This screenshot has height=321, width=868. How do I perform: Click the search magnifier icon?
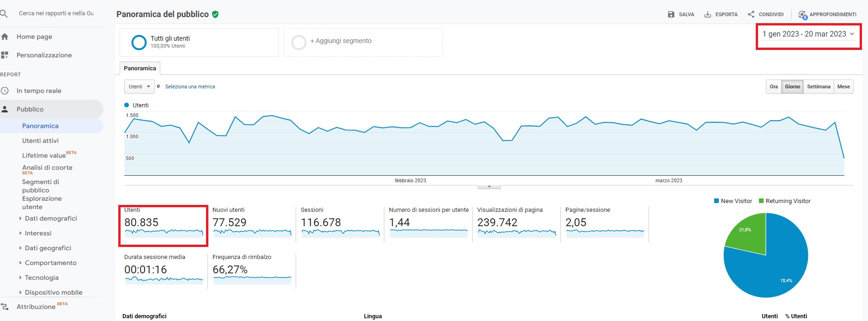click(x=4, y=14)
